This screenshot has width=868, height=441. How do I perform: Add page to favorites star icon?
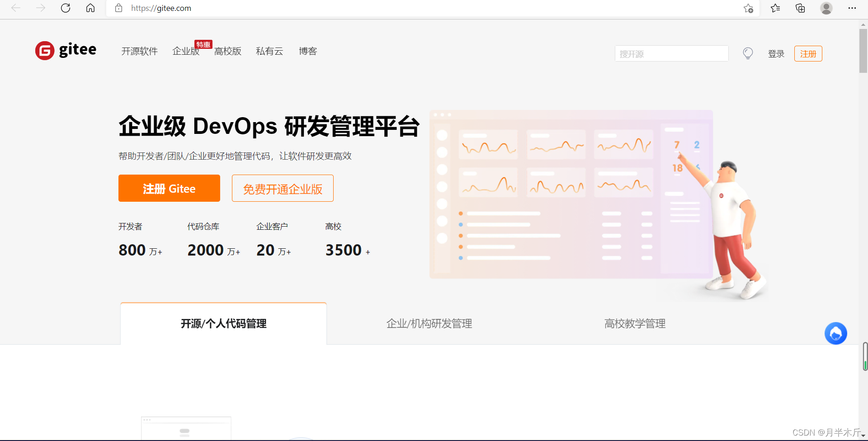pos(748,8)
